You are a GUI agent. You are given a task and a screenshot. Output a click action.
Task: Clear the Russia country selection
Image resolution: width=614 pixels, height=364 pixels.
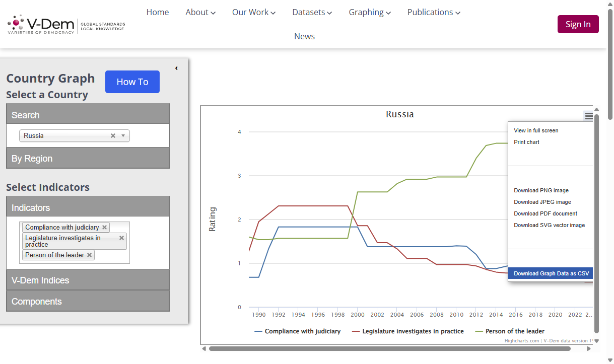pyautogui.click(x=113, y=135)
